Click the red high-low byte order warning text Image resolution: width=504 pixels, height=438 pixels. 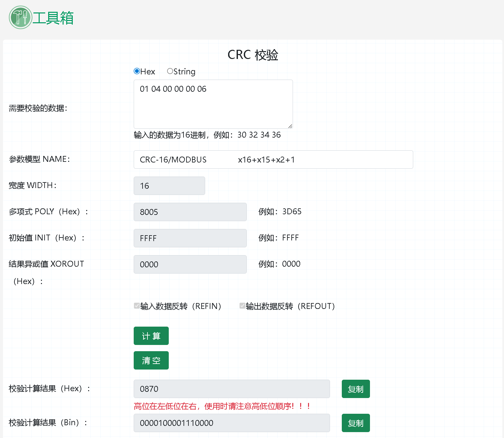coord(222,406)
